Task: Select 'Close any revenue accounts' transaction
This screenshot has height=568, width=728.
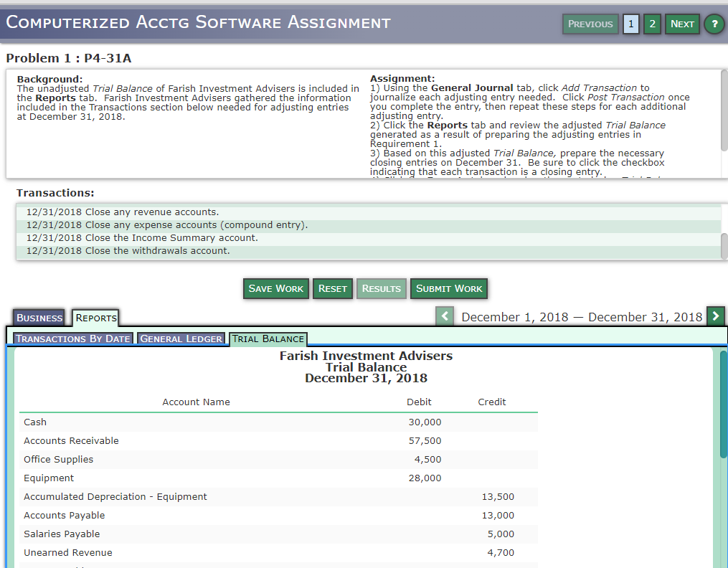Action: [x=369, y=212]
